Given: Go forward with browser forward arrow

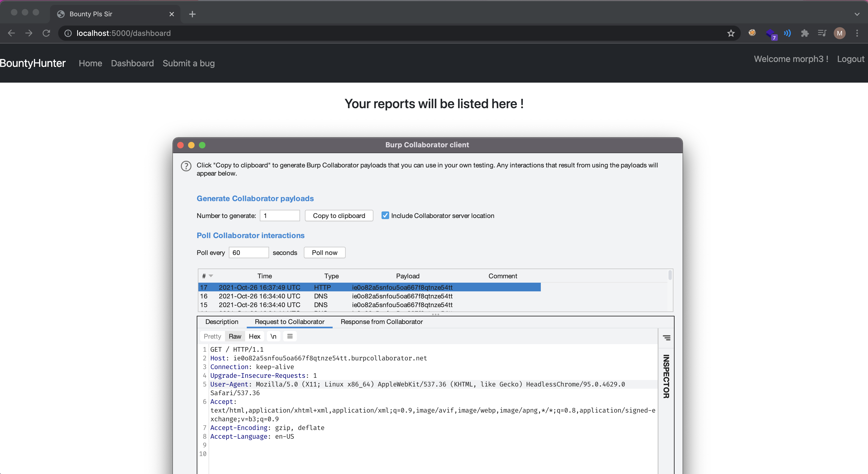Looking at the screenshot, I should [x=29, y=33].
